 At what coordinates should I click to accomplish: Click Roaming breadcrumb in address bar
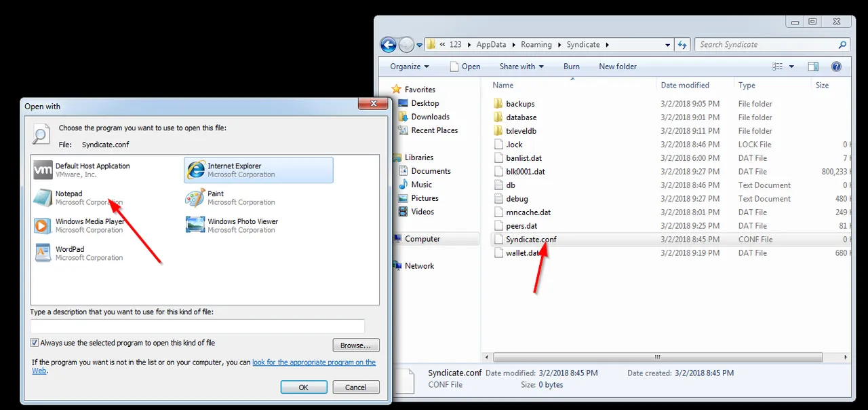pos(536,45)
